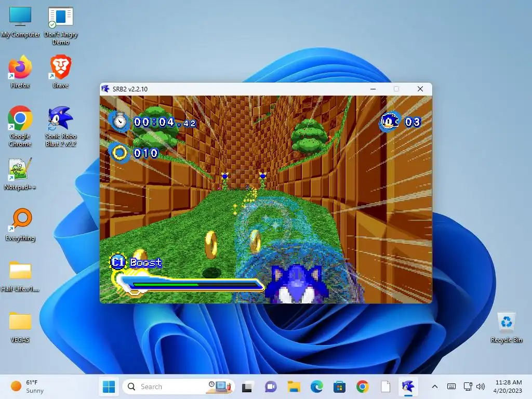Click the timer reading 00:04.42

tap(165, 122)
